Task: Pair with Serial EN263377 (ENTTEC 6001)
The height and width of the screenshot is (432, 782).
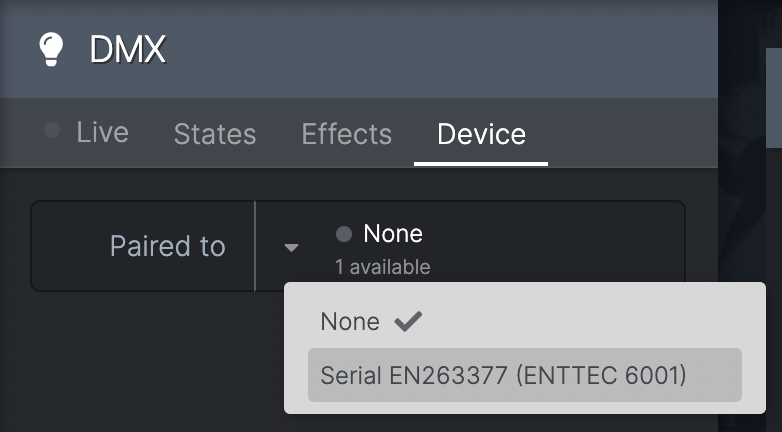Action: pyautogui.click(x=525, y=375)
